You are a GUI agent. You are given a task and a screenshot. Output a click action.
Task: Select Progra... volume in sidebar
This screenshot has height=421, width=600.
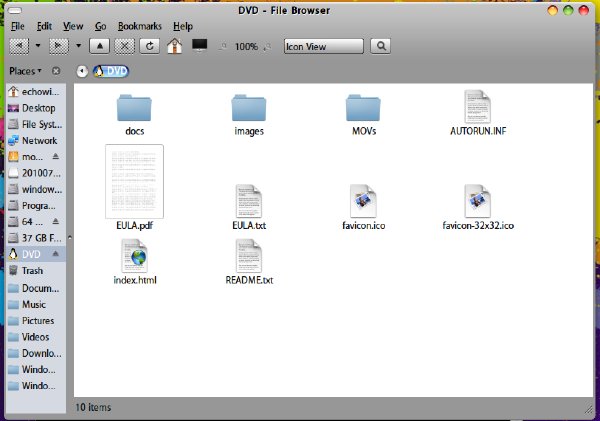36,206
